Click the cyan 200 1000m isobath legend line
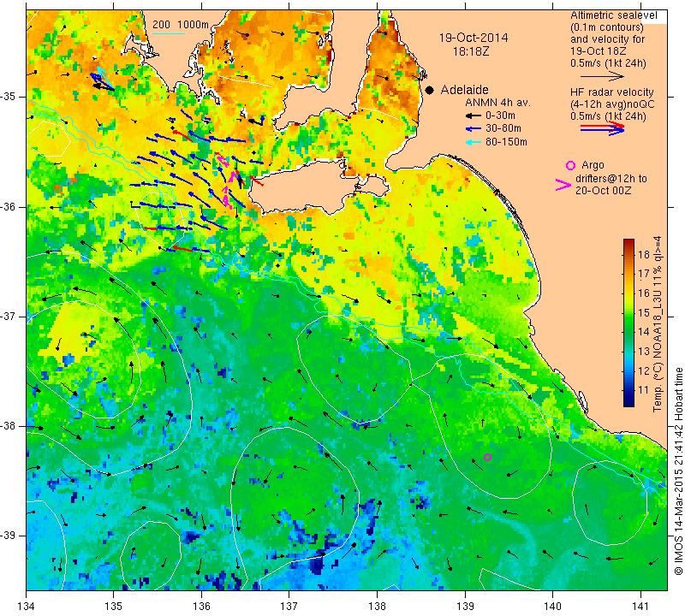This screenshot has width=685, height=616. tap(169, 33)
